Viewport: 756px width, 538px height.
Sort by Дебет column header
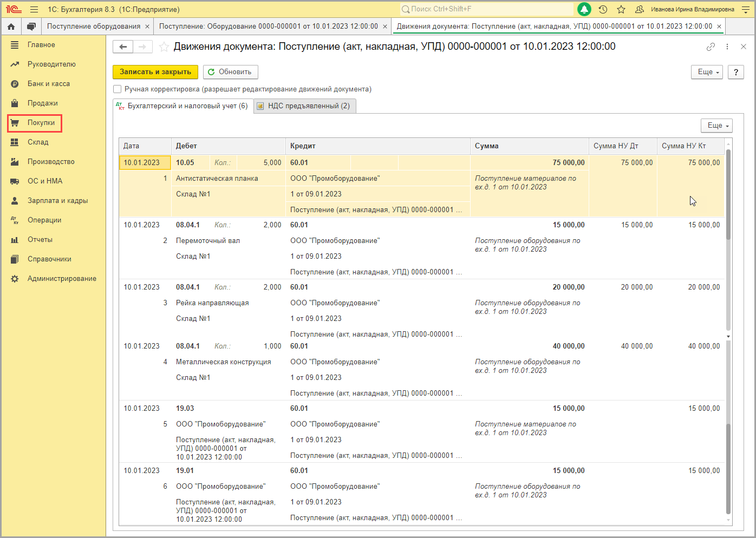(x=229, y=146)
